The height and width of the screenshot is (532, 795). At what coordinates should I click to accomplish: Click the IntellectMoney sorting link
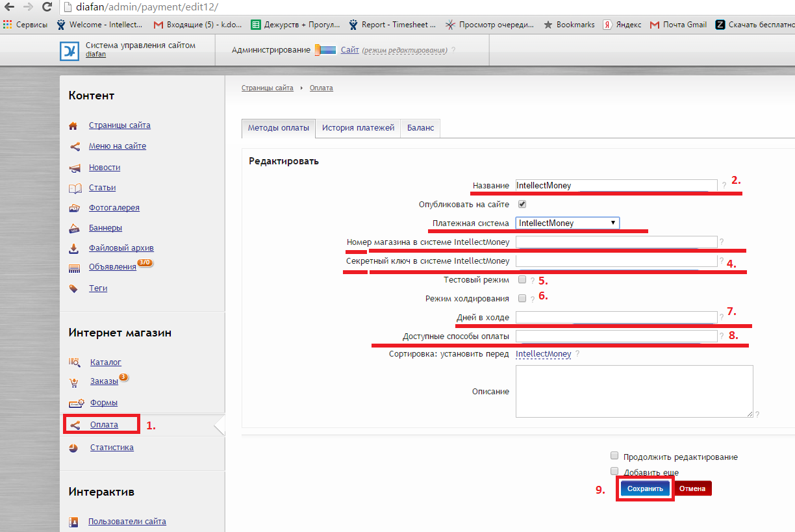click(544, 354)
